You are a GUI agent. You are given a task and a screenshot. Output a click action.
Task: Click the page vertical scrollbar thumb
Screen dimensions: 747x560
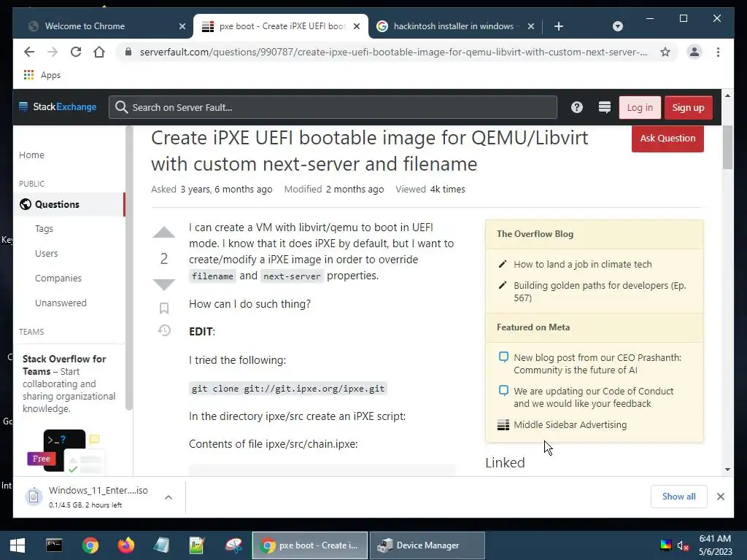[x=727, y=147]
